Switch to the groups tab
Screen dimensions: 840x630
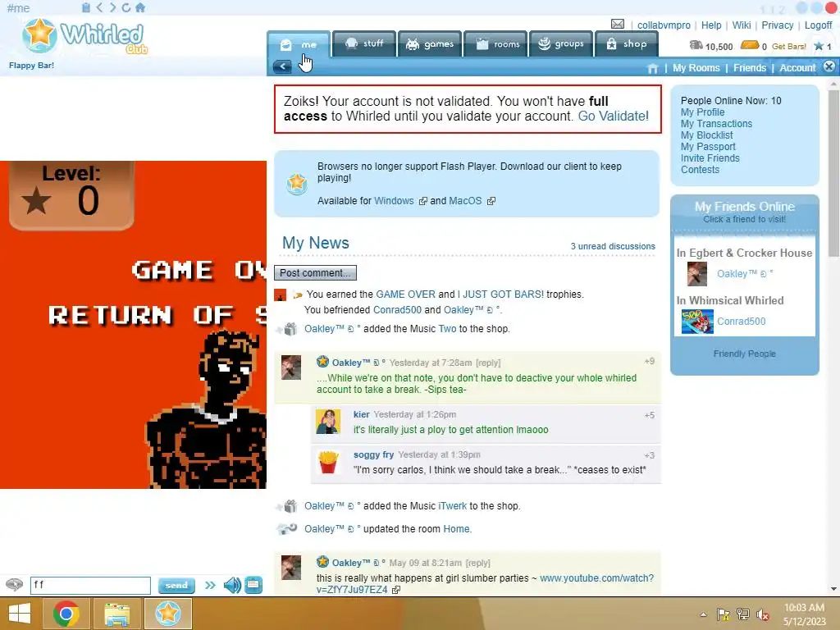(561, 43)
